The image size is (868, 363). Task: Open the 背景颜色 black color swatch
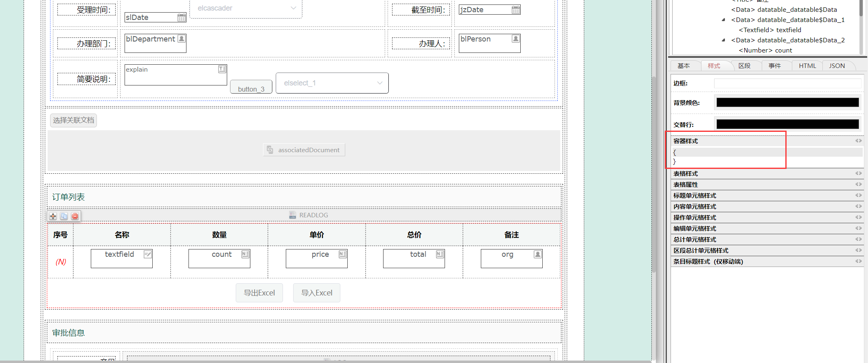click(788, 103)
